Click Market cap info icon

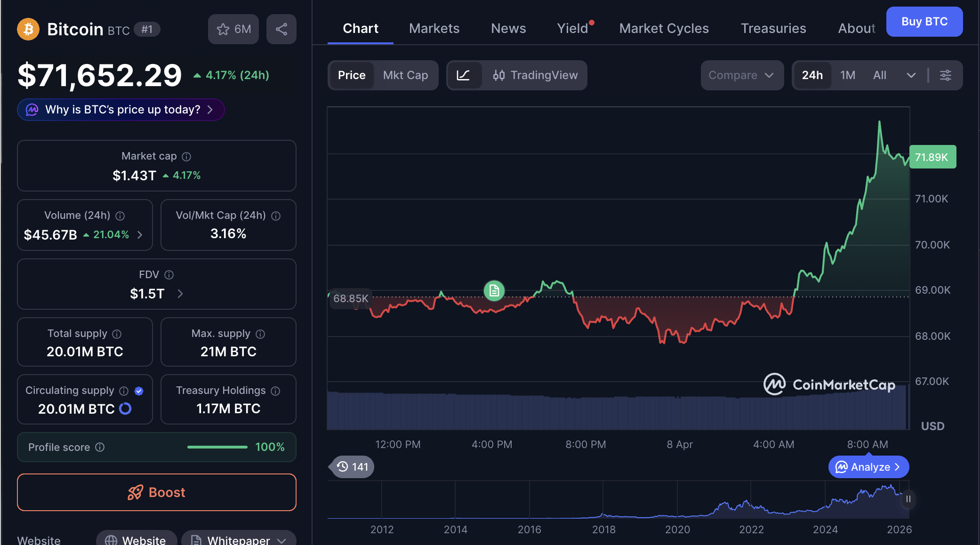click(x=186, y=156)
